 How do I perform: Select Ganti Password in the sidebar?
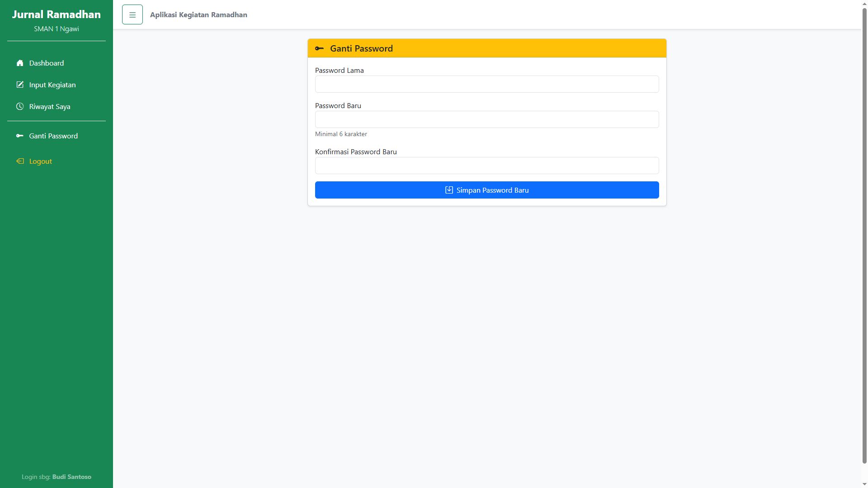point(53,136)
